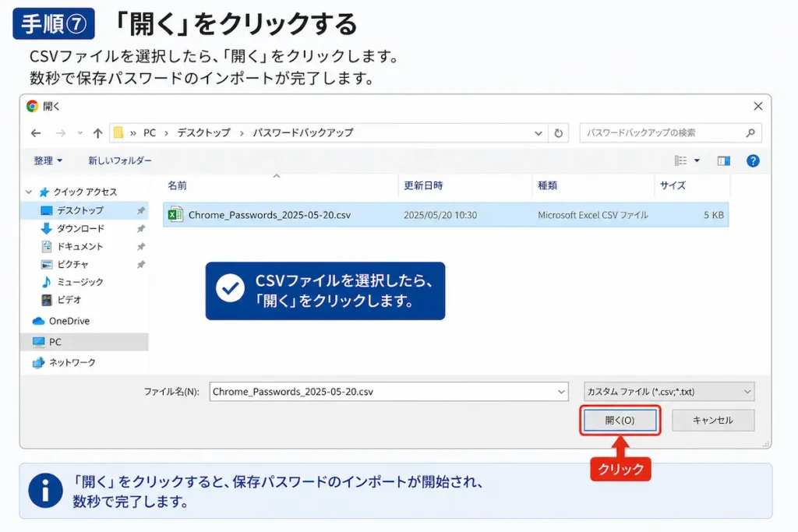Open the recent locations chevron beside forward arrow

click(x=80, y=133)
